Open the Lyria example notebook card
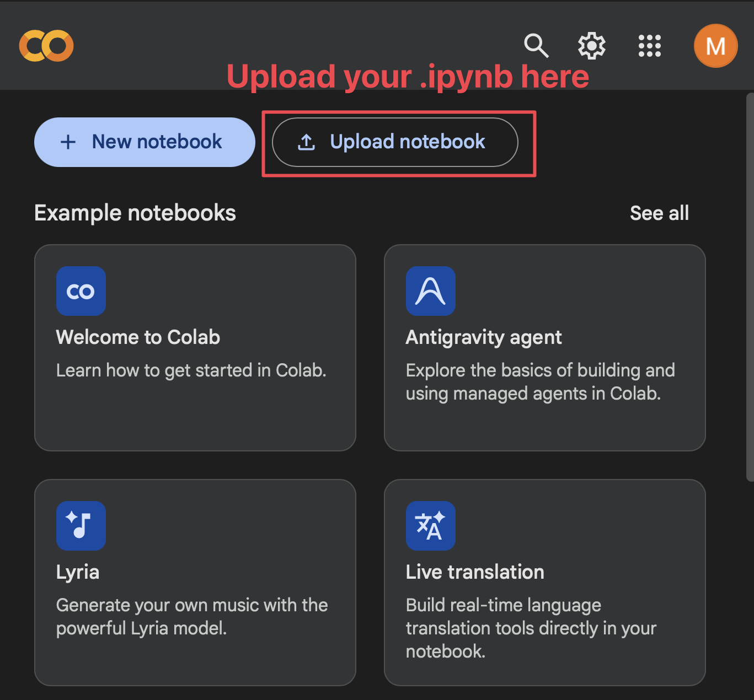Screen dimensions: 754x700 tap(195, 583)
